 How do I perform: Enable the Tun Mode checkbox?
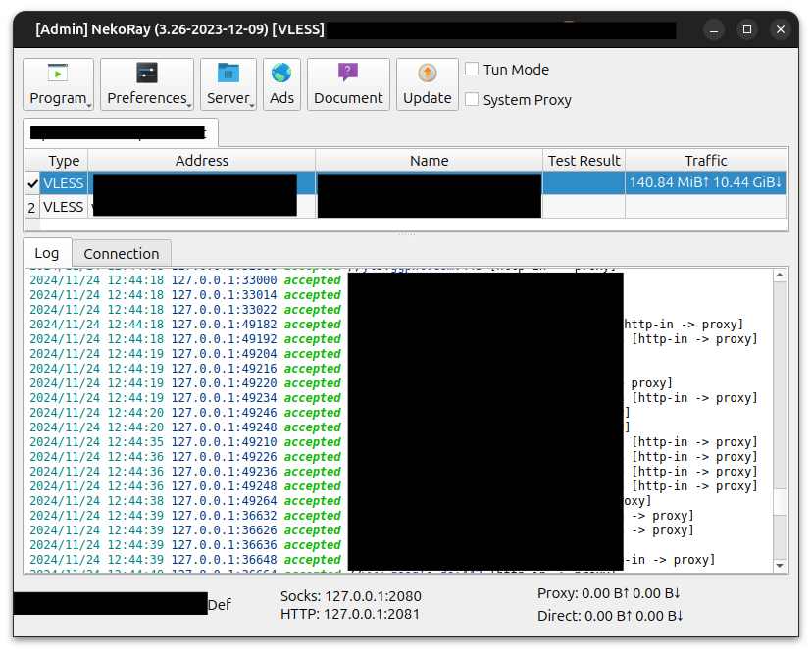472,70
